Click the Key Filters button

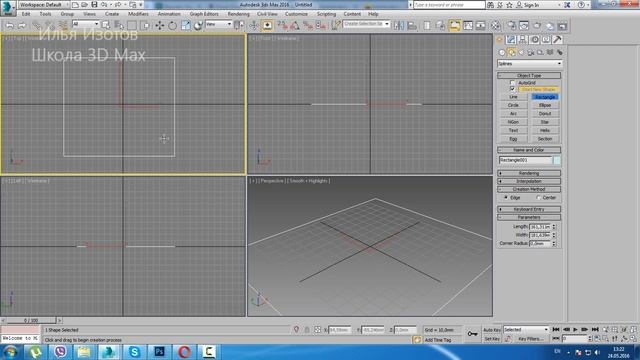pos(531,339)
